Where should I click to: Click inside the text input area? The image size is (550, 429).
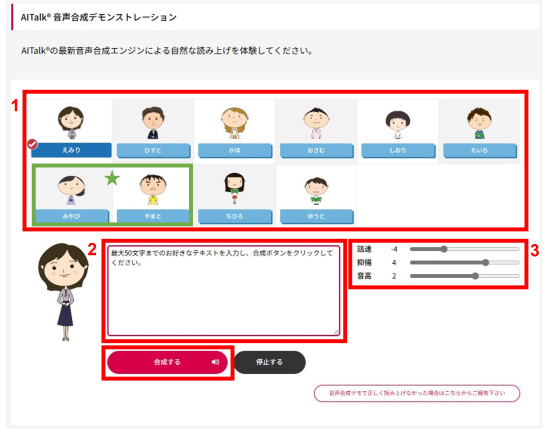(224, 290)
